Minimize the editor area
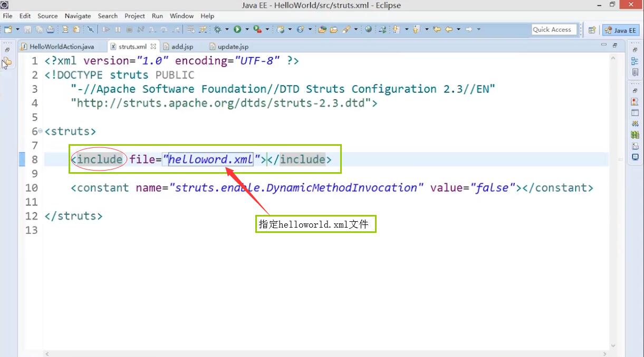 click(604, 45)
